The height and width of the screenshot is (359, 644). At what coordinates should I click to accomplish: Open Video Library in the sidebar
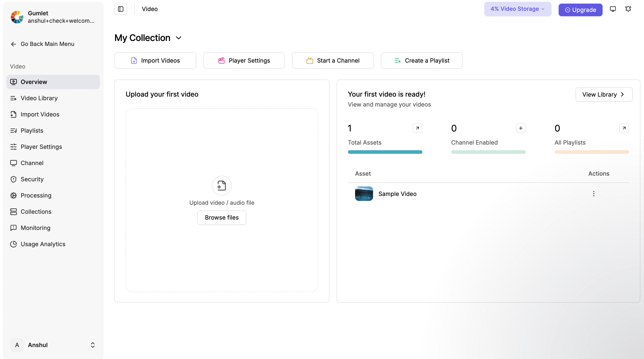pos(53,98)
